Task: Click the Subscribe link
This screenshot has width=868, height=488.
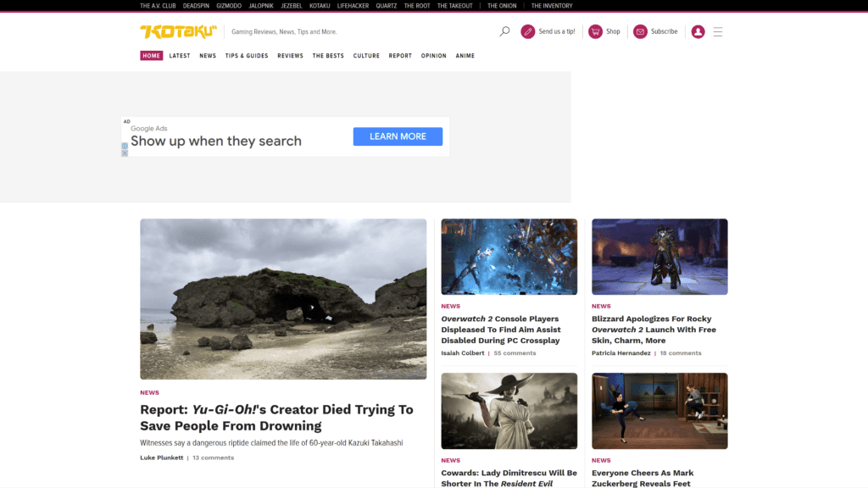Action: (665, 31)
